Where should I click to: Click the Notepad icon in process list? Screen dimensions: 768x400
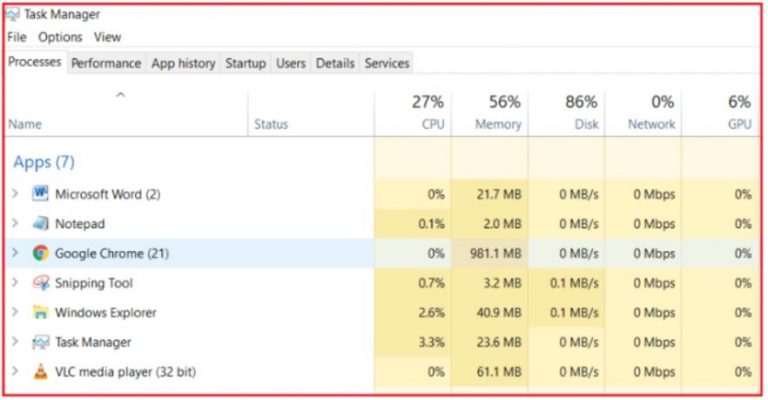[x=40, y=223]
